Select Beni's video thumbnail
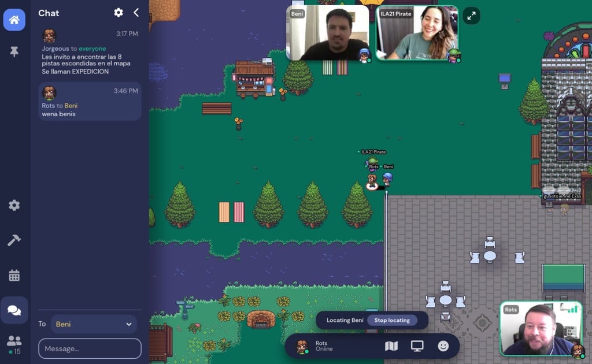This screenshot has height=364, width=592. [x=328, y=33]
